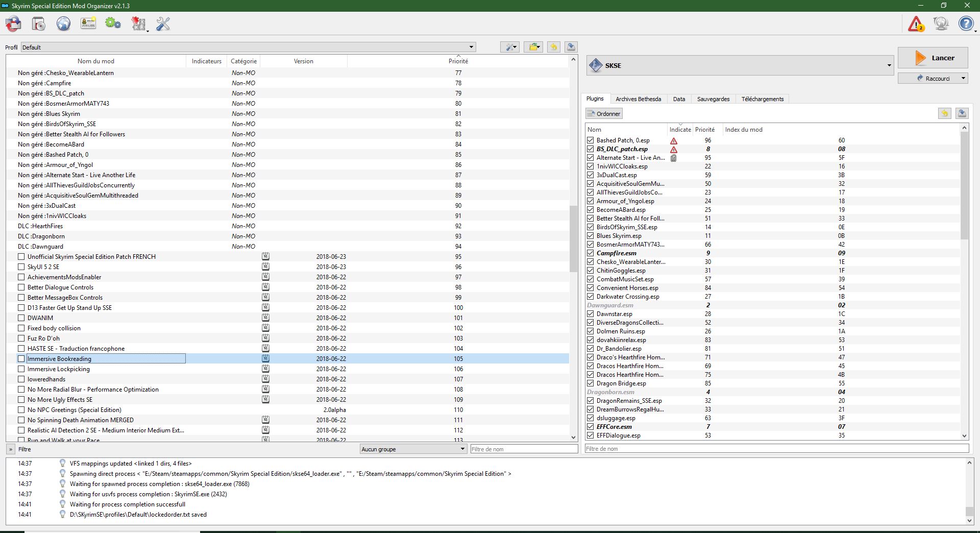Viewport: 980px width, 533px height.
Task: Click the mod list Filtre de nom field
Action: [x=524, y=449]
